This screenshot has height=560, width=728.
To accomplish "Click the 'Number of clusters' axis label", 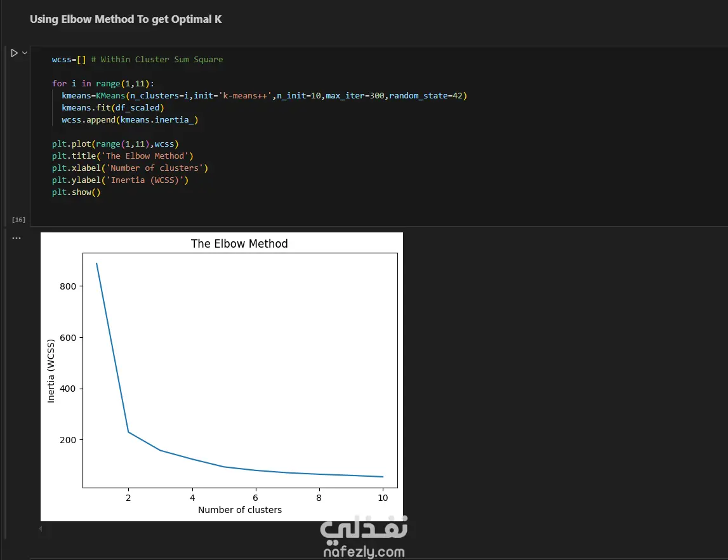I will pyautogui.click(x=240, y=510).
